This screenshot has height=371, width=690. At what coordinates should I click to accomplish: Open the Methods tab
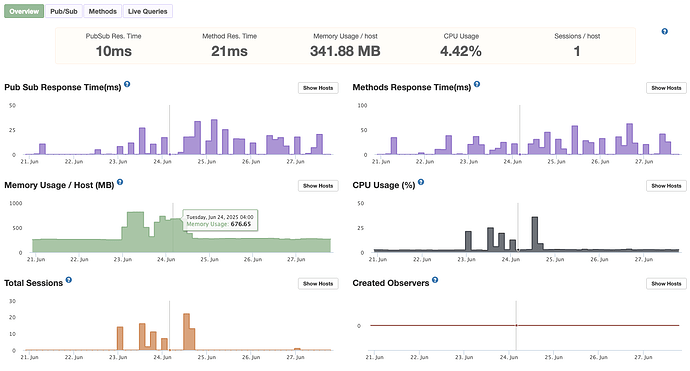pyautogui.click(x=103, y=11)
